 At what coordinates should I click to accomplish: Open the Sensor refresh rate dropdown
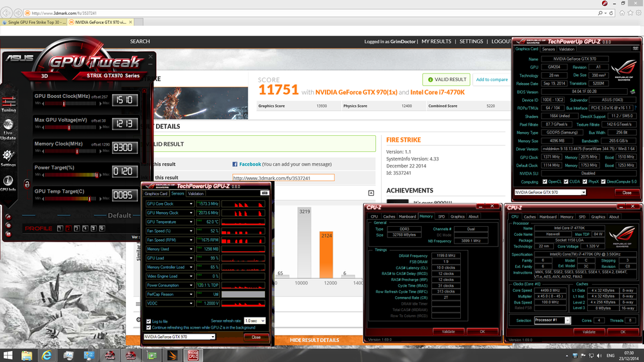255,321
